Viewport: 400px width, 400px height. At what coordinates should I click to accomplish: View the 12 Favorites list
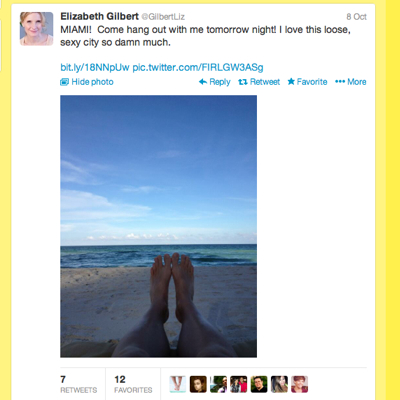pos(133,384)
